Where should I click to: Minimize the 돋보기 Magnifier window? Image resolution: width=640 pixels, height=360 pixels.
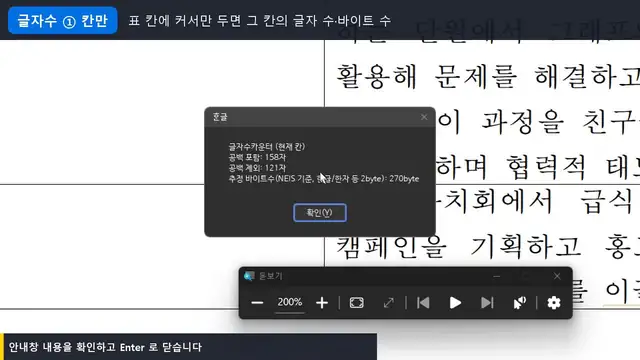497,276
